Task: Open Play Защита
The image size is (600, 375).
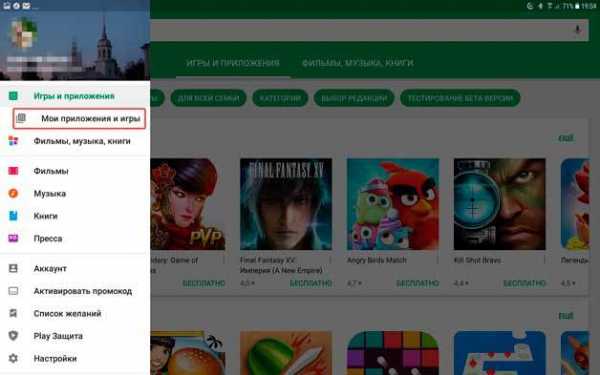Action: pyautogui.click(x=75, y=336)
